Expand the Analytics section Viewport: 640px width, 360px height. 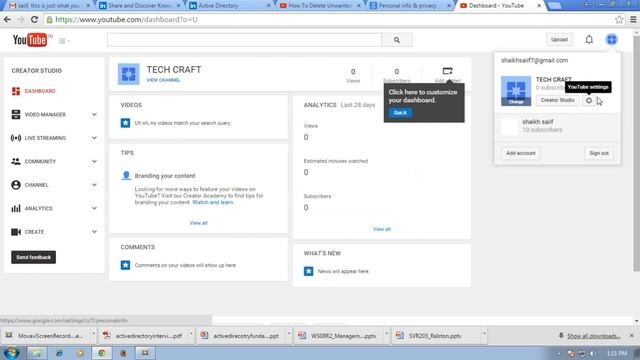[94, 209]
